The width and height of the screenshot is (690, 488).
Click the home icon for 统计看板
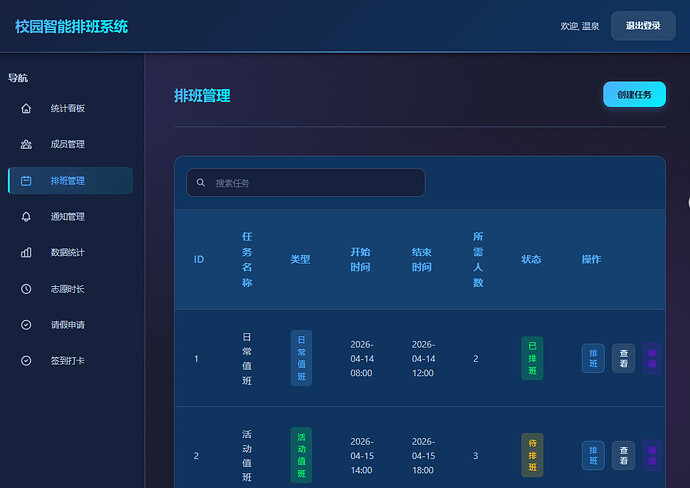[x=26, y=108]
